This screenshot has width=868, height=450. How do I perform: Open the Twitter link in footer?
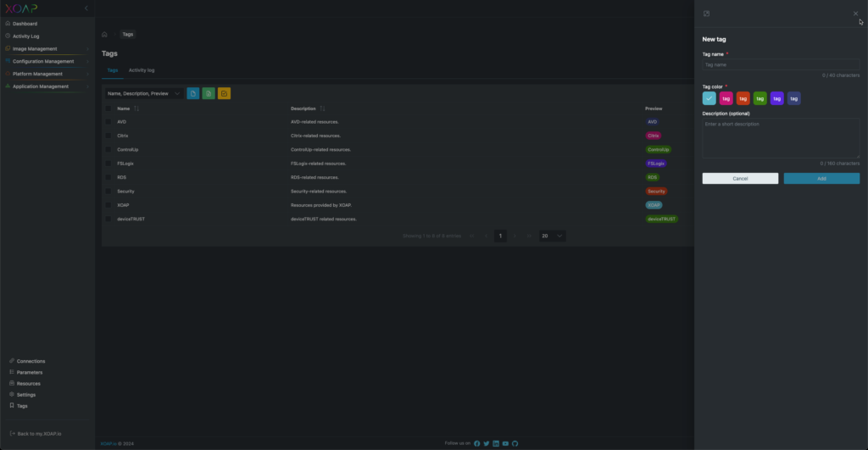[487, 443]
